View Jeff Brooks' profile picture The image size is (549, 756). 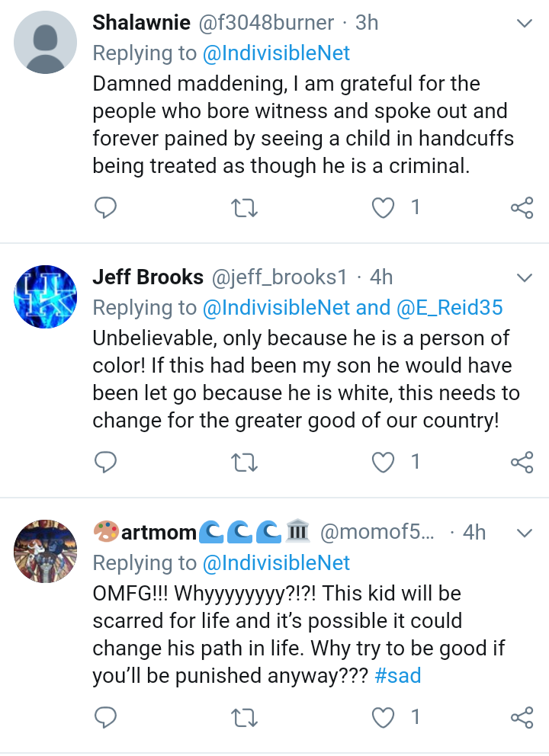(x=46, y=296)
